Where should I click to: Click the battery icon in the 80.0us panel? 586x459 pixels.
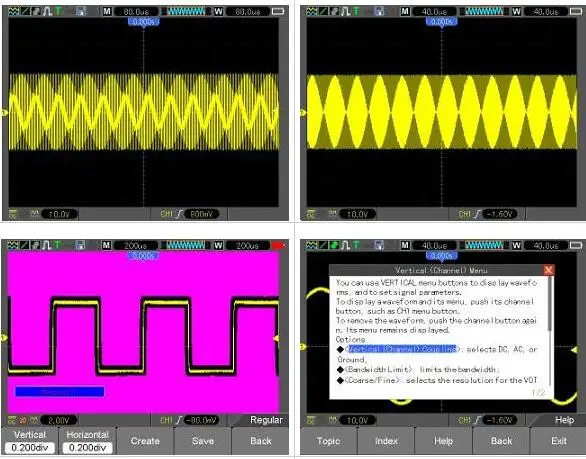pos(278,11)
